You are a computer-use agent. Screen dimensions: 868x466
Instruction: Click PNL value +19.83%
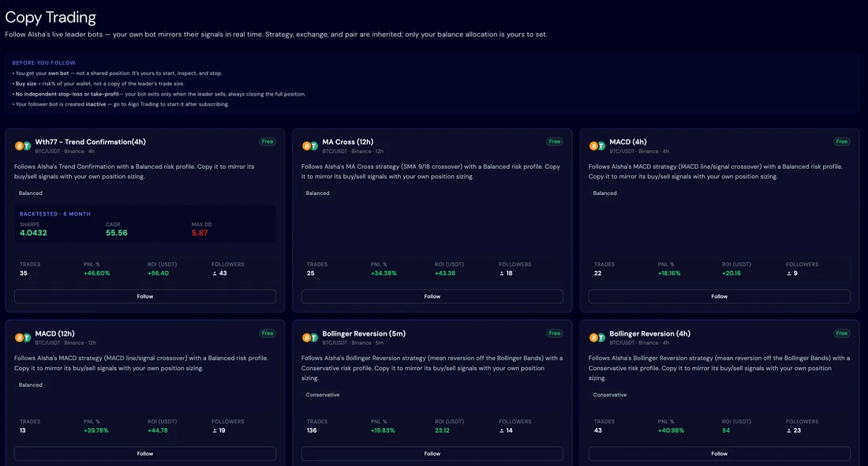383,430
